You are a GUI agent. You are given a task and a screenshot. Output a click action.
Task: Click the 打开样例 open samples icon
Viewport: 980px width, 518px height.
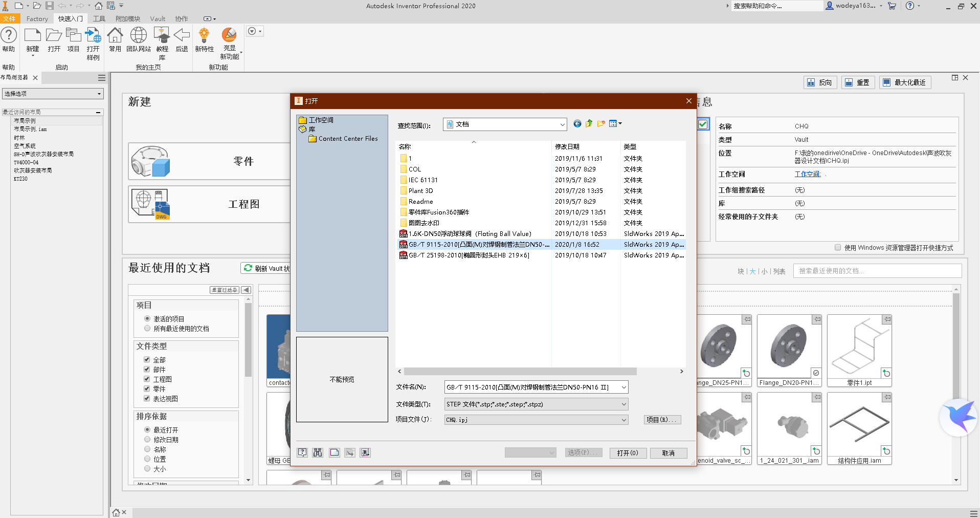[93, 35]
